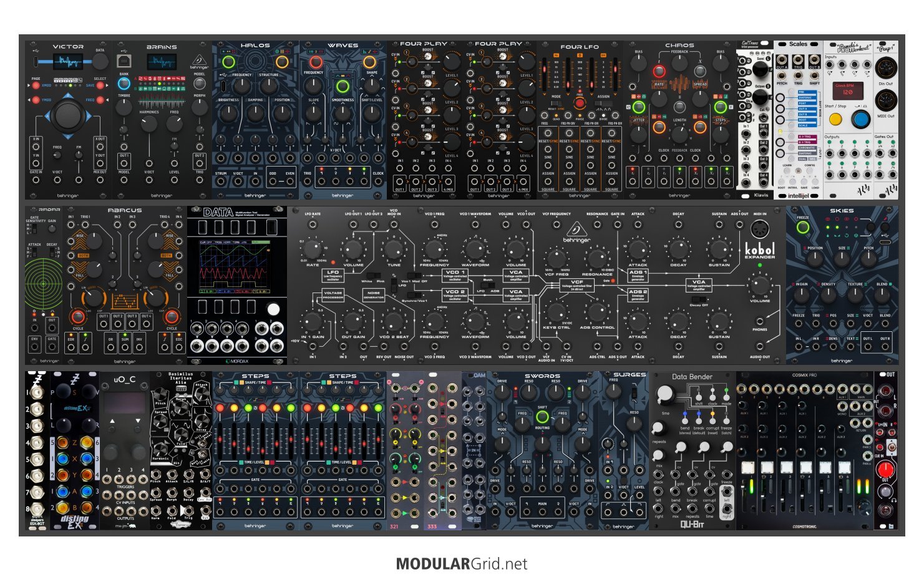Click the Clock BPM display on Pamela's Workout
Image resolution: width=924 pixels, height=577 pixels.
(x=849, y=91)
